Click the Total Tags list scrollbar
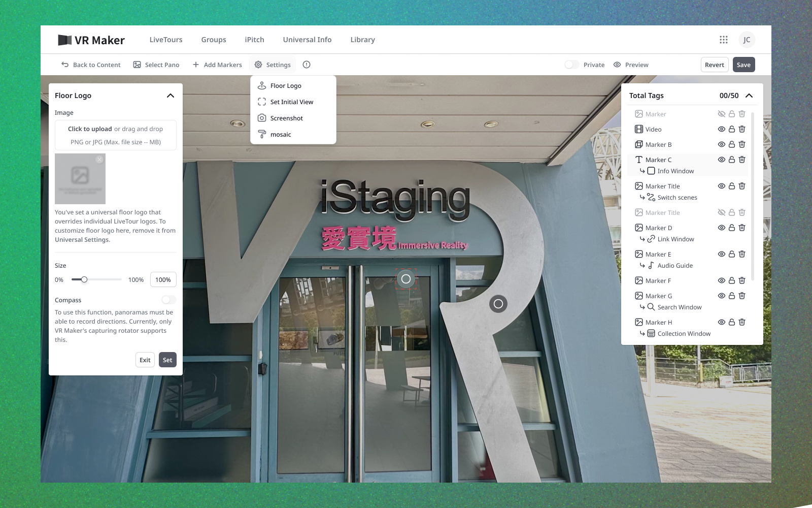 (753, 197)
